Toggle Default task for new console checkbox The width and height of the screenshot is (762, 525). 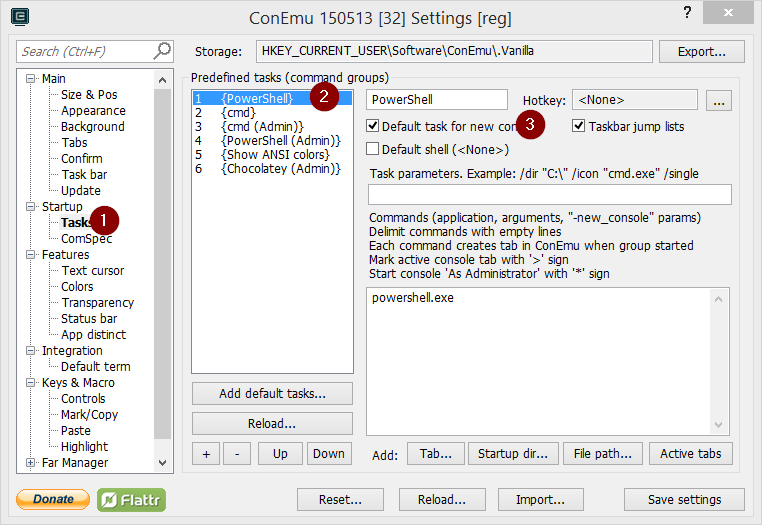(373, 126)
